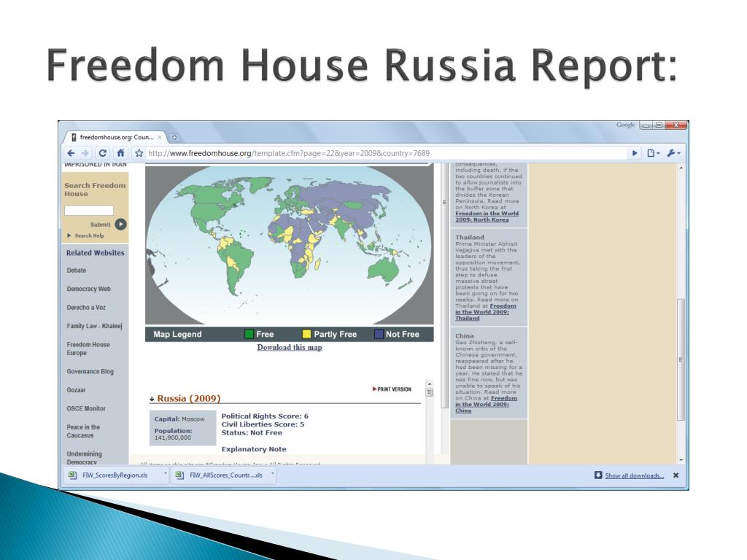
Task: Click the page vertical scrollbar up arrow
Action: tap(681, 168)
